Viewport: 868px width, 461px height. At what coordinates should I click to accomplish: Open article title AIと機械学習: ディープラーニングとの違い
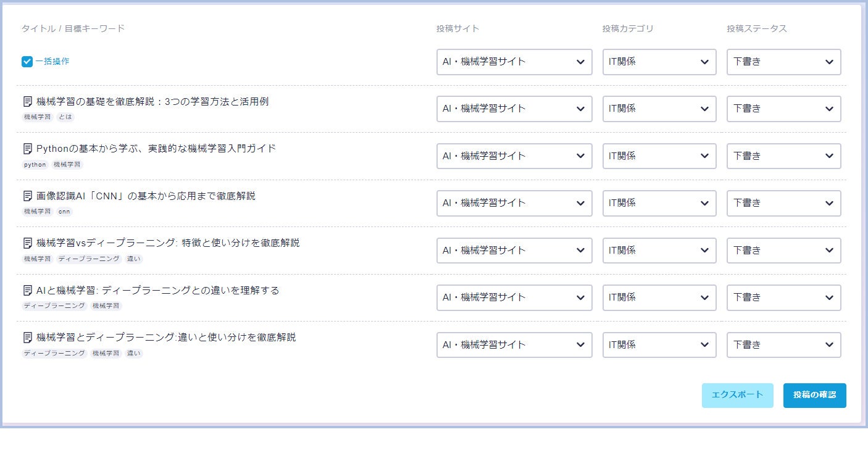[x=157, y=290]
